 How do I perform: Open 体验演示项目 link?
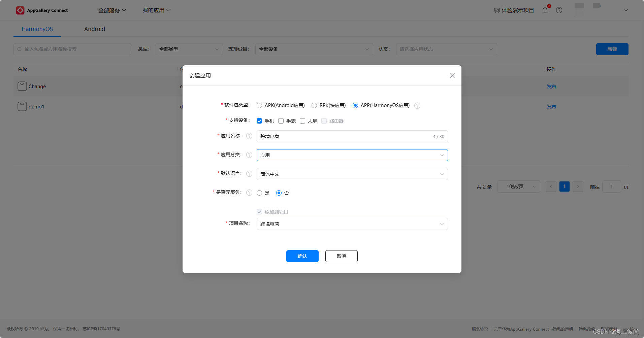pyautogui.click(x=518, y=10)
